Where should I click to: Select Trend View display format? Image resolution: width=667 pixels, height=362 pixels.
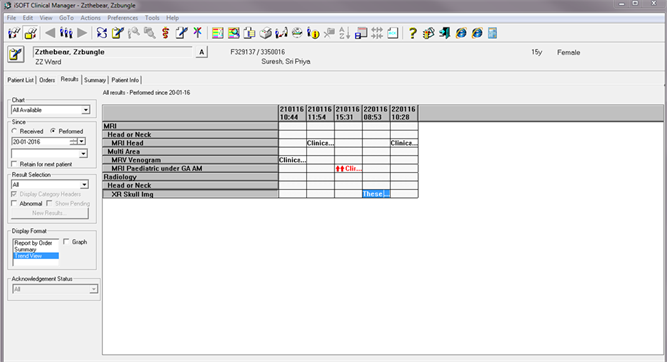pyautogui.click(x=36, y=256)
